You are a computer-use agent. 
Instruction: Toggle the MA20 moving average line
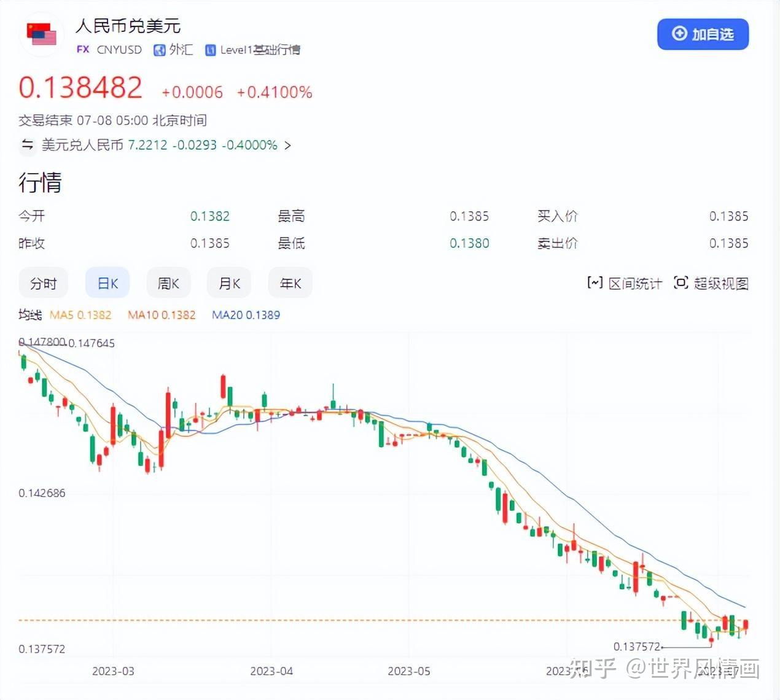tap(245, 315)
